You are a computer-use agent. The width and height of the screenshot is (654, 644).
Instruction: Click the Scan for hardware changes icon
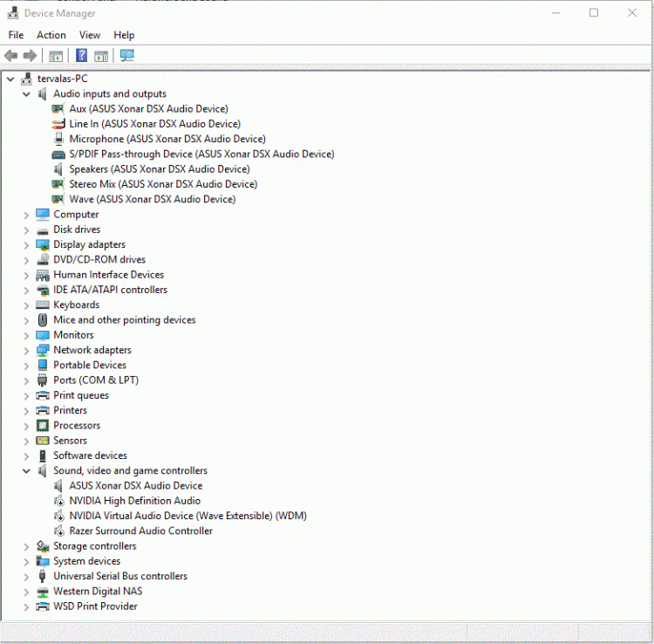point(127,55)
